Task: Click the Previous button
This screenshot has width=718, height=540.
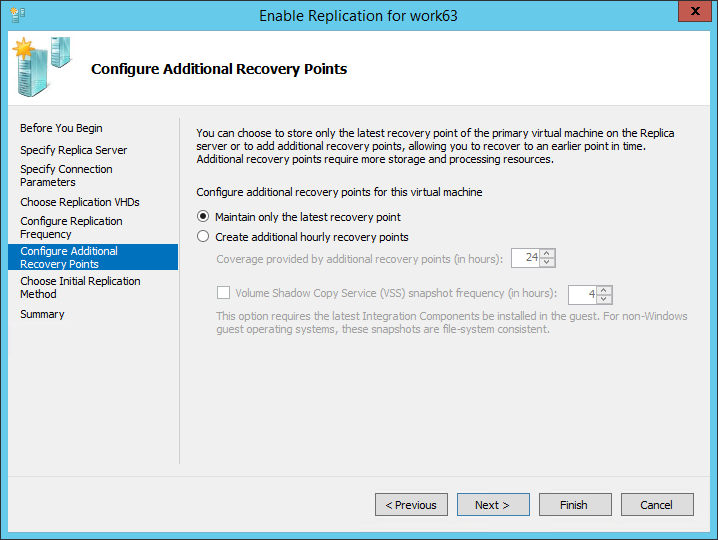Action: click(x=411, y=505)
